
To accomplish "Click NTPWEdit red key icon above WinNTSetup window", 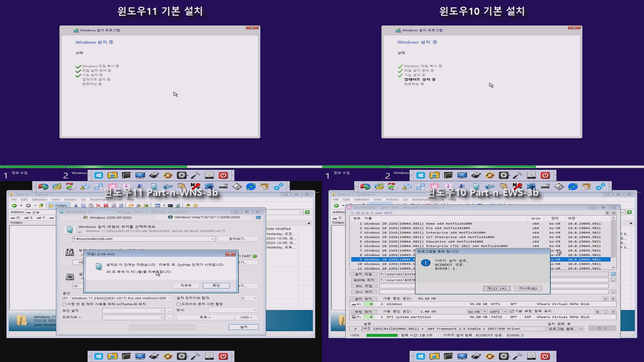I will click(196, 186).
